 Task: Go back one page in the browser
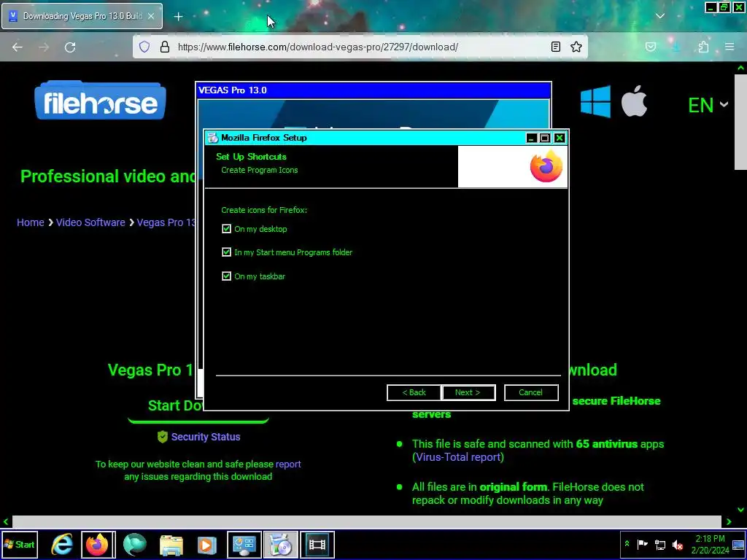pyautogui.click(x=18, y=47)
